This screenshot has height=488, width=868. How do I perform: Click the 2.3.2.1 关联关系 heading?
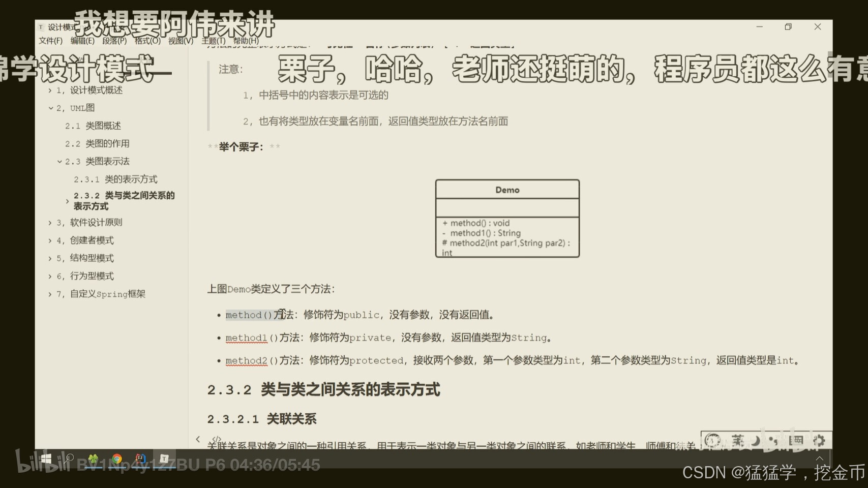(x=262, y=419)
